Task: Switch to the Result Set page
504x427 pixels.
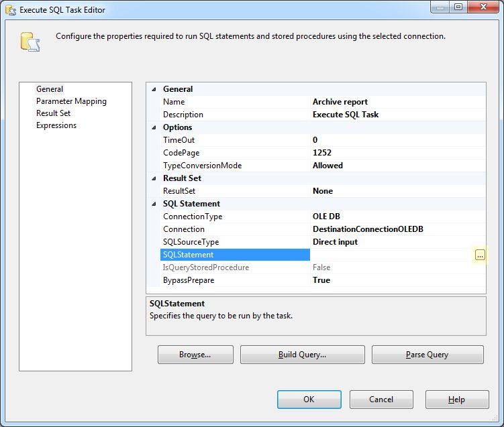Action: (x=53, y=113)
